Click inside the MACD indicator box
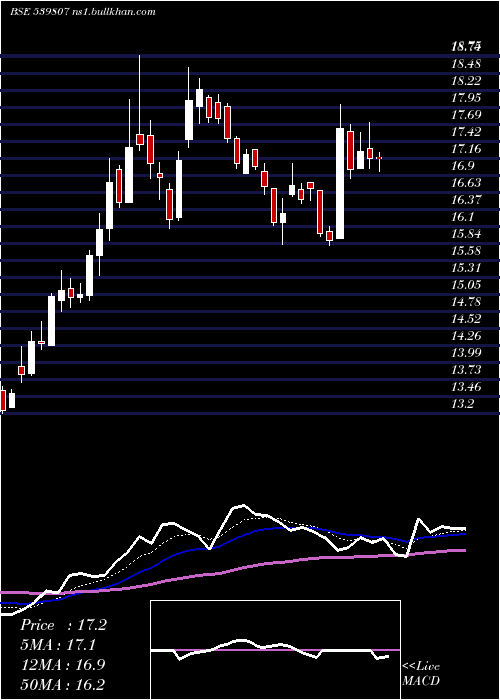Screen dimensions: 500x700 (275, 650)
